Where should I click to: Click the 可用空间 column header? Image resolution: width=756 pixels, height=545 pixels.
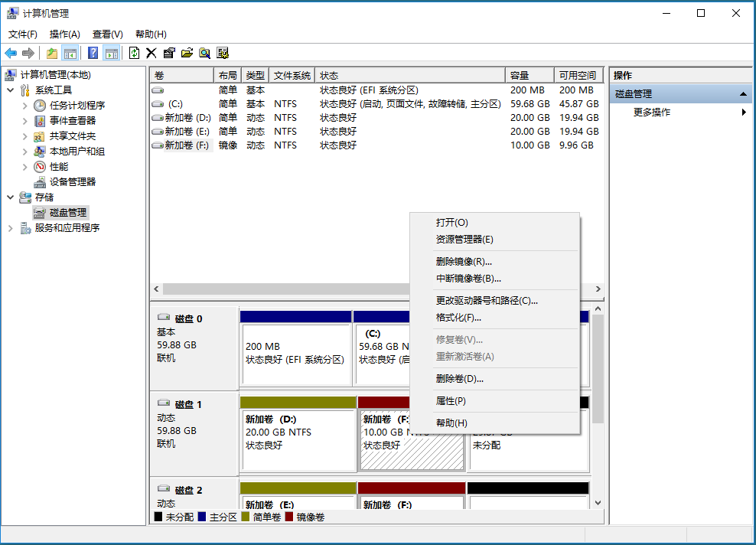click(577, 75)
